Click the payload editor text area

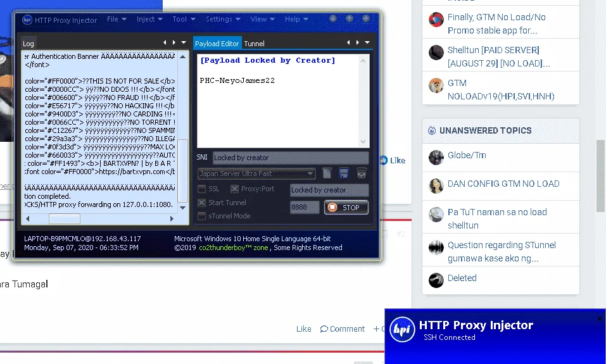click(x=278, y=101)
